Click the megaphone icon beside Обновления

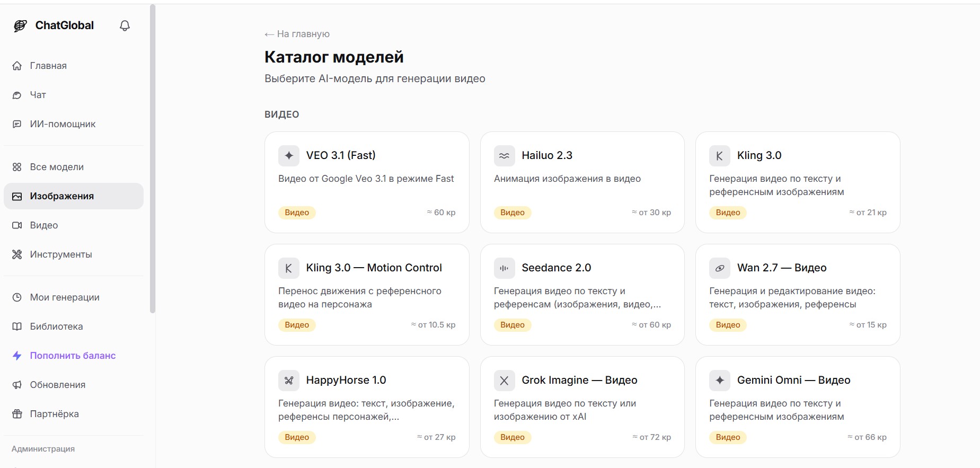(17, 385)
